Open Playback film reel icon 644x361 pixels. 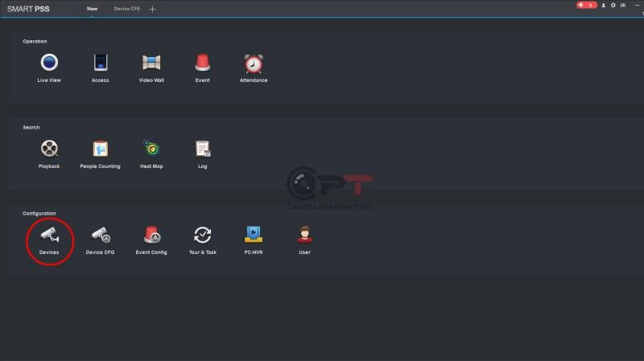(x=49, y=149)
